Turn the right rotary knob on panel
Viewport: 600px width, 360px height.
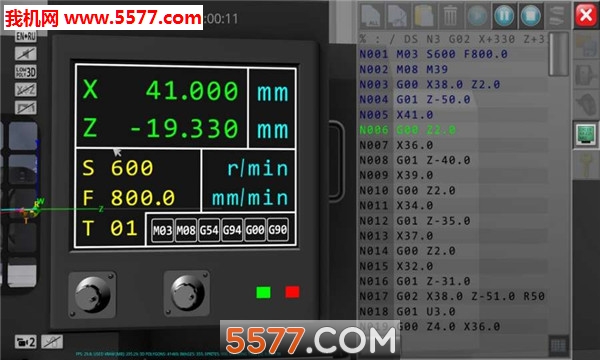point(187,293)
